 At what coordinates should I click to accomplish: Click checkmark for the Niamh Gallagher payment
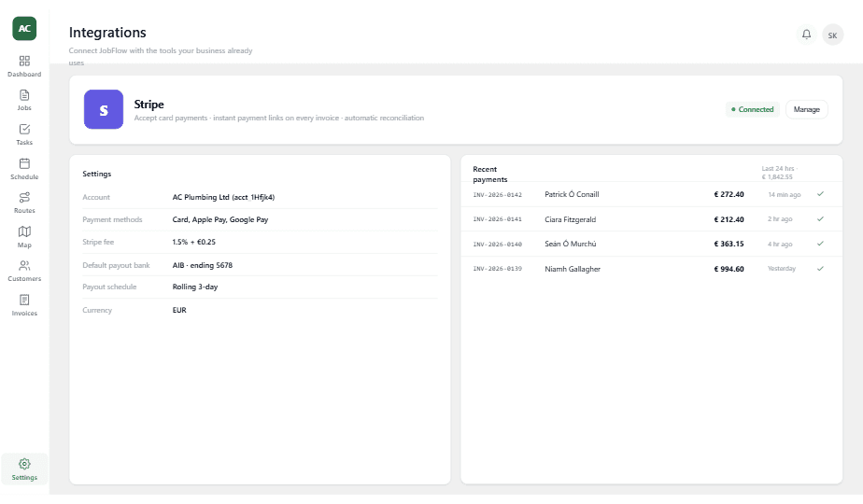point(820,269)
